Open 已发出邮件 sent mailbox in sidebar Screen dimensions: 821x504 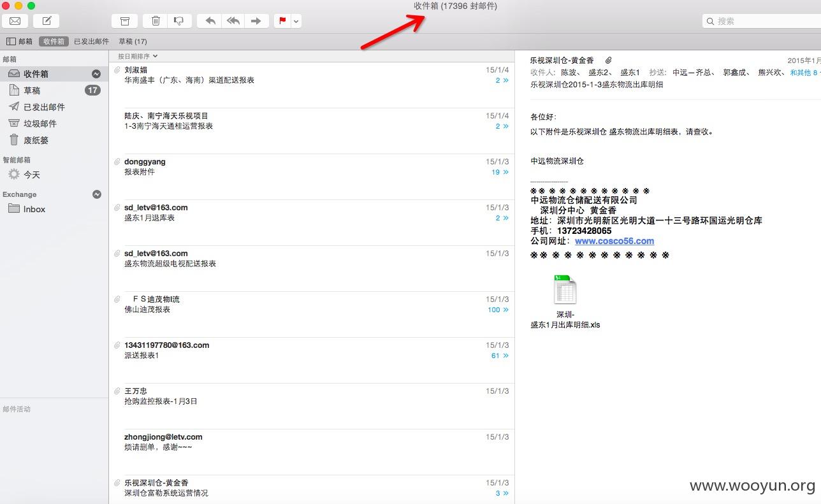pyautogui.click(x=54, y=107)
